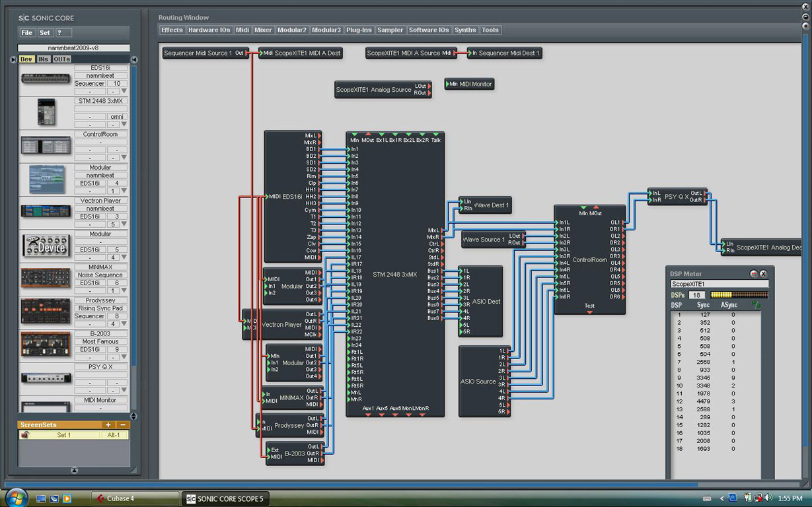Open the Mixer menu in Routing Window
Screen dimensions: 812x507
pyautogui.click(x=264, y=30)
